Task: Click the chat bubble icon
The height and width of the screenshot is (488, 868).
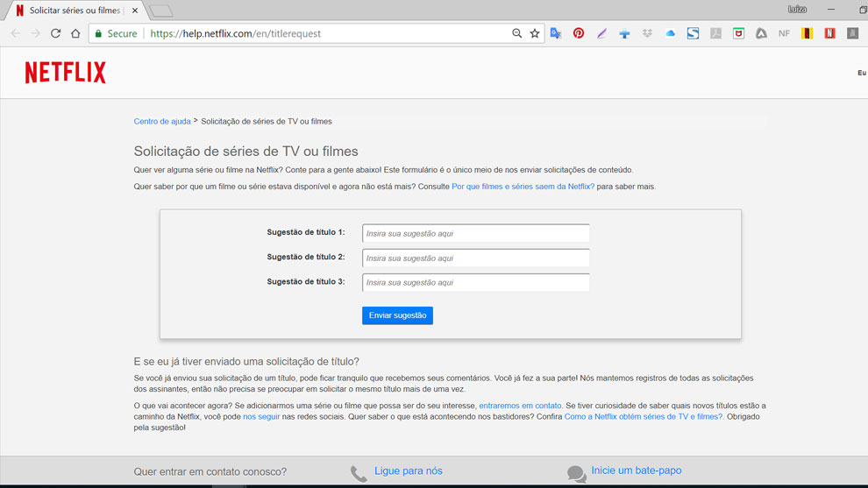Action: click(x=577, y=474)
